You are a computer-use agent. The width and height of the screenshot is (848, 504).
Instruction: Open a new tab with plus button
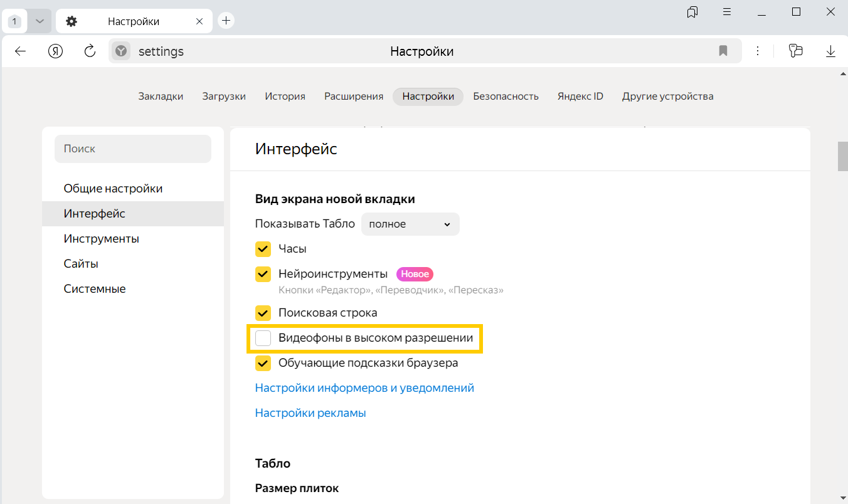coord(226,21)
